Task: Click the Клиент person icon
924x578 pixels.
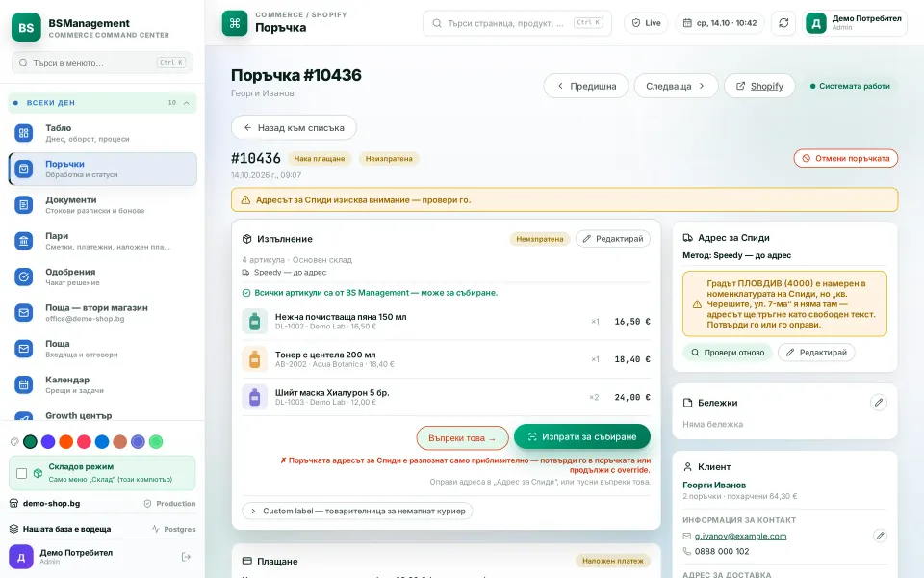Action: coord(687,466)
